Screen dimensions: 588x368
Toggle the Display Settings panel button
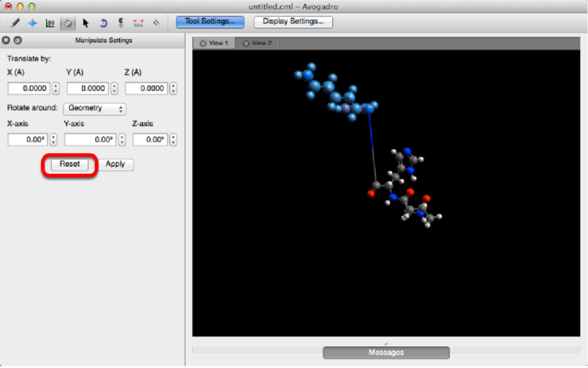[293, 21]
